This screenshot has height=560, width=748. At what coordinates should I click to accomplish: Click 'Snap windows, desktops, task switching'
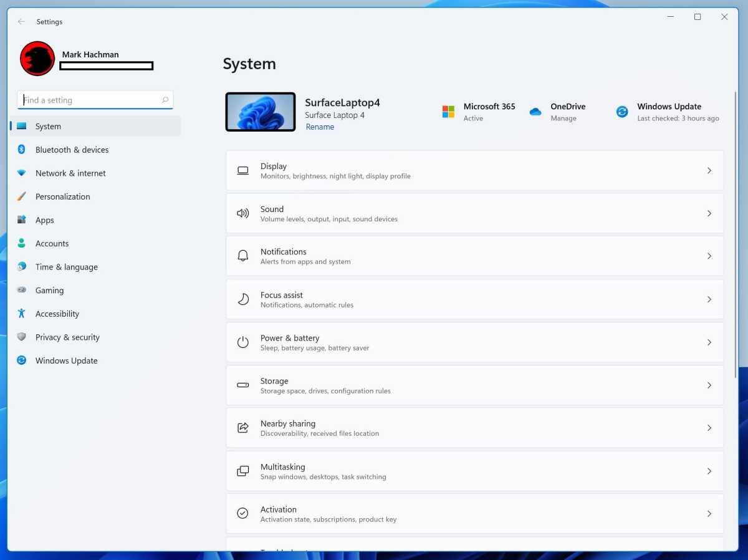click(324, 477)
